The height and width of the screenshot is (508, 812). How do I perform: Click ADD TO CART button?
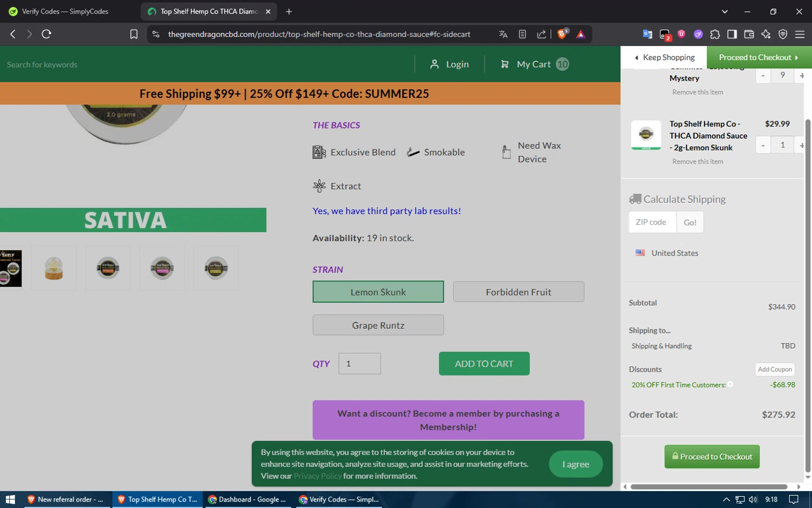tap(484, 363)
